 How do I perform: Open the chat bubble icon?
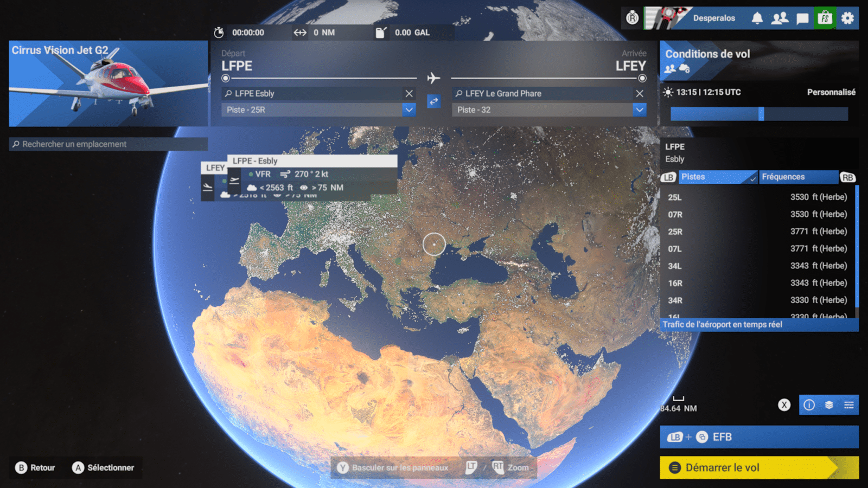802,19
